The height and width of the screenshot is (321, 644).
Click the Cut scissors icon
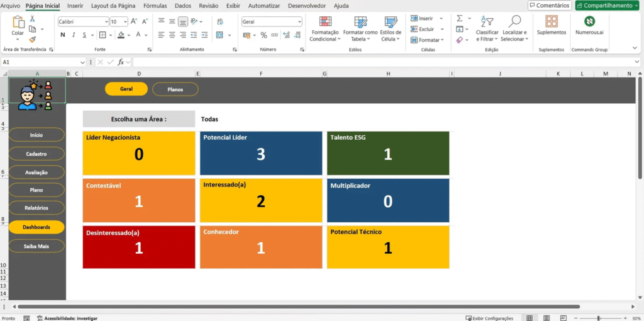pos(33,19)
